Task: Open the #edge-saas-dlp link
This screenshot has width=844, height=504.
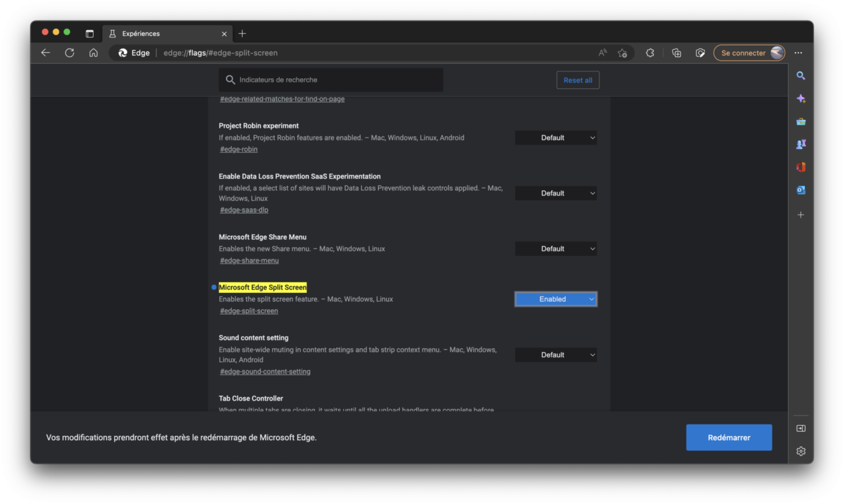Action: [244, 210]
